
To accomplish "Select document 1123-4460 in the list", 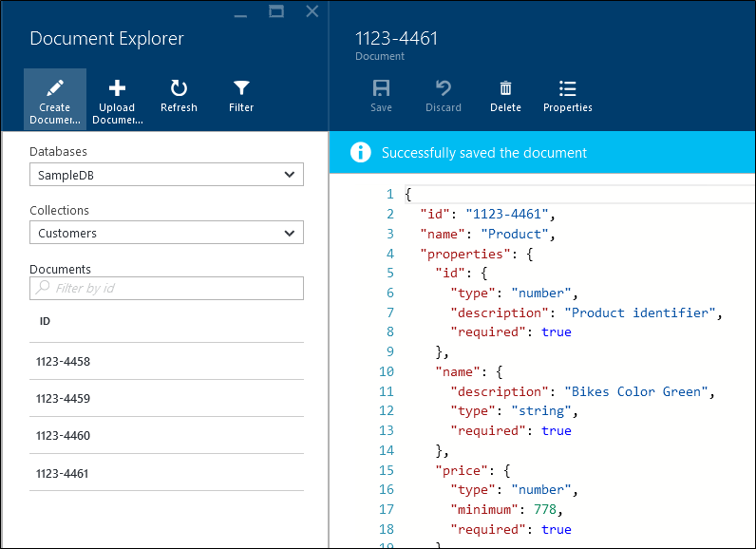I will [166, 435].
